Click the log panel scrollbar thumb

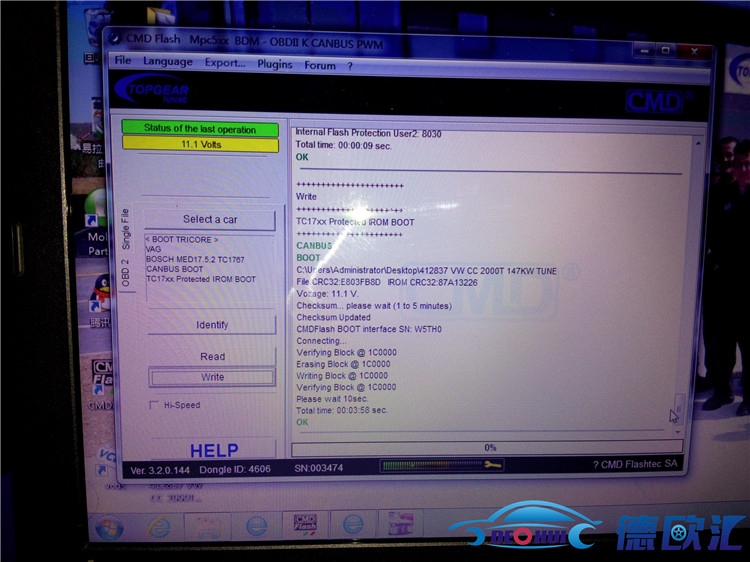pos(679,408)
